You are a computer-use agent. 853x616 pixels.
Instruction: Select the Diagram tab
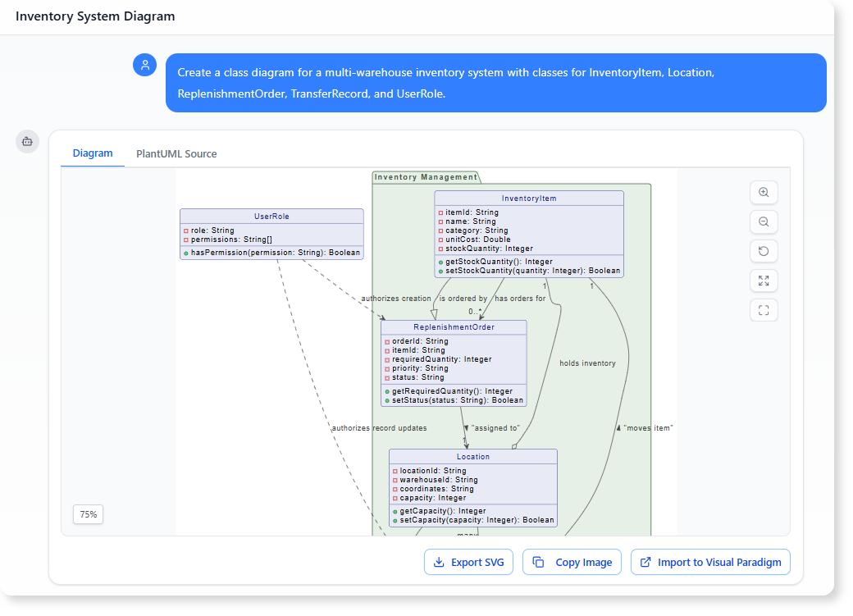pos(93,153)
